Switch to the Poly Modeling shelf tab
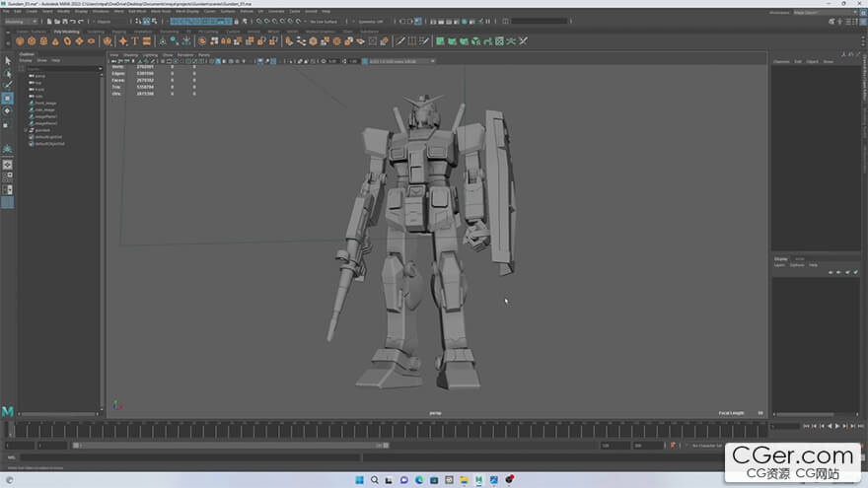This screenshot has height=488, width=868. click(66, 32)
